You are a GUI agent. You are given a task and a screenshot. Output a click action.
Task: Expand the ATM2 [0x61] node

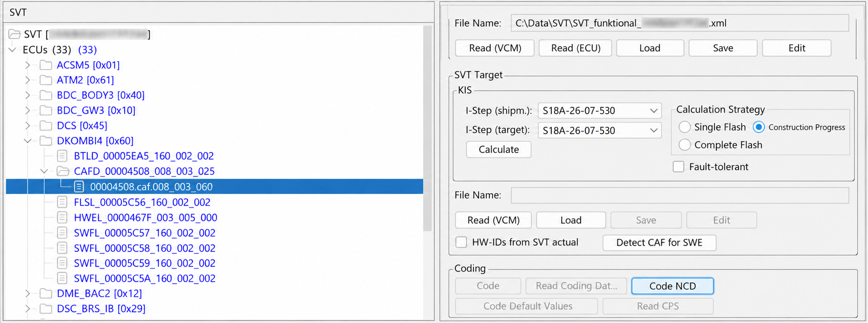27,80
